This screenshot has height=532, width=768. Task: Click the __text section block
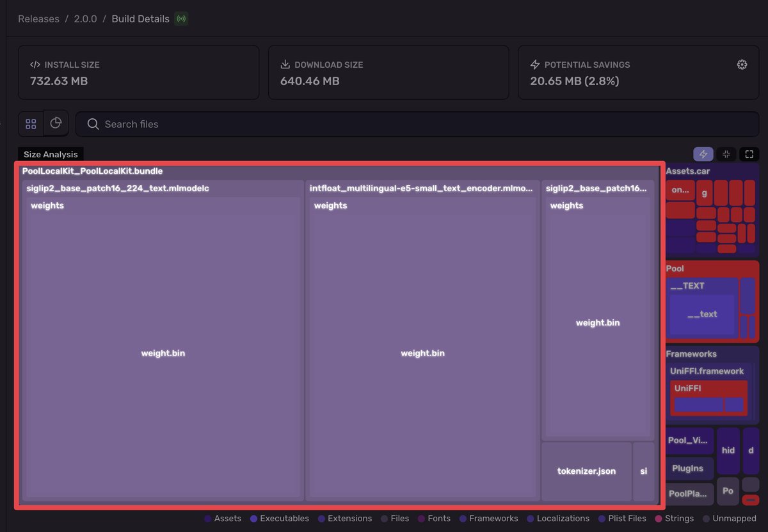[x=702, y=314]
